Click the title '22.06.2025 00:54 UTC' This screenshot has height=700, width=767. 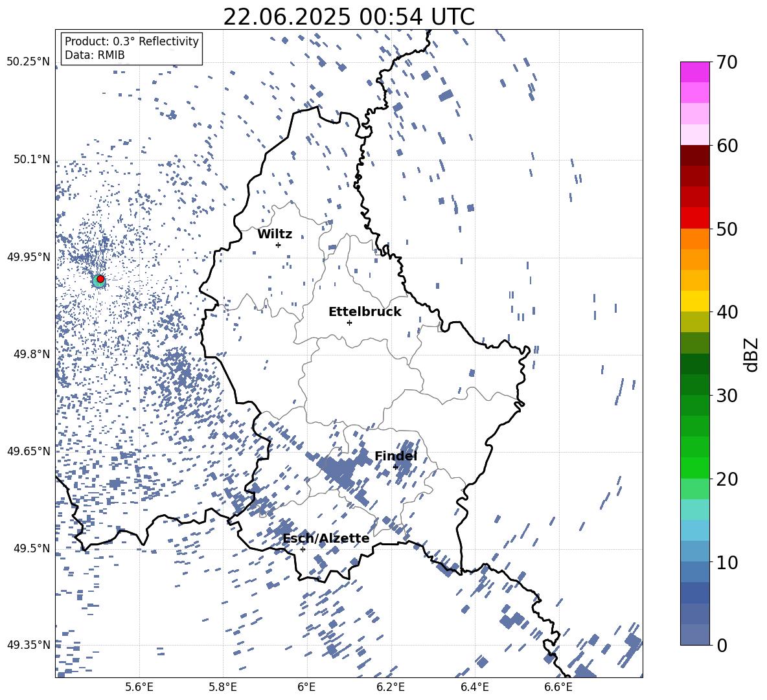pyautogui.click(x=349, y=17)
